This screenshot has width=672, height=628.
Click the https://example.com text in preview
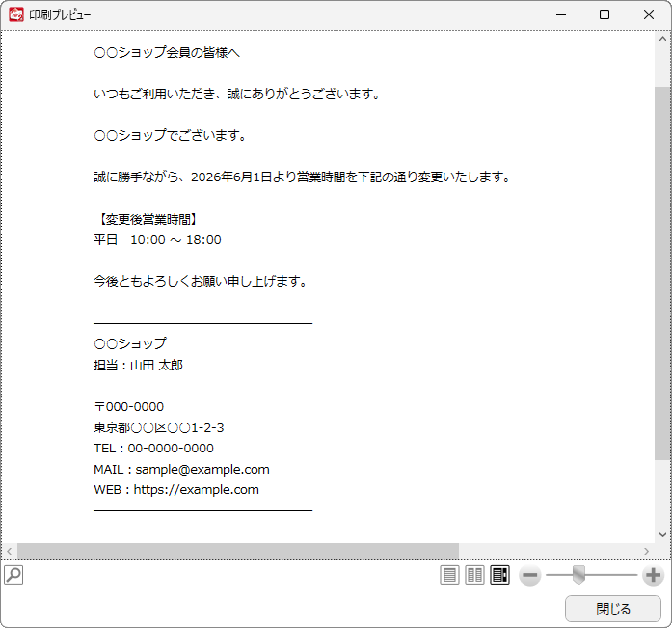(197, 490)
